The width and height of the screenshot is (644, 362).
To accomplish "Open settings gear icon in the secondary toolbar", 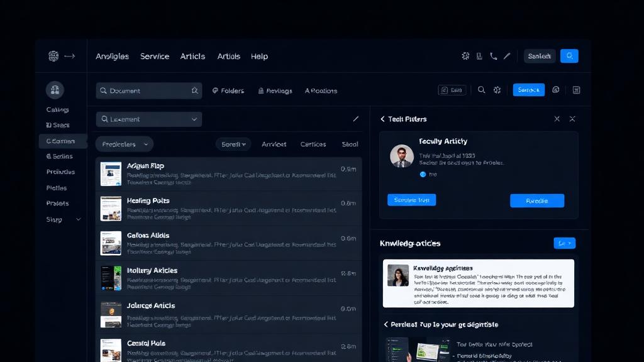I will (x=497, y=90).
